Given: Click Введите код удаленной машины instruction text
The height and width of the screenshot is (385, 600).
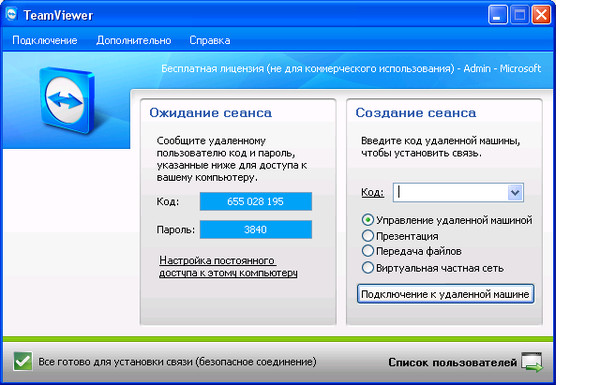Looking at the screenshot, I should pos(440,147).
